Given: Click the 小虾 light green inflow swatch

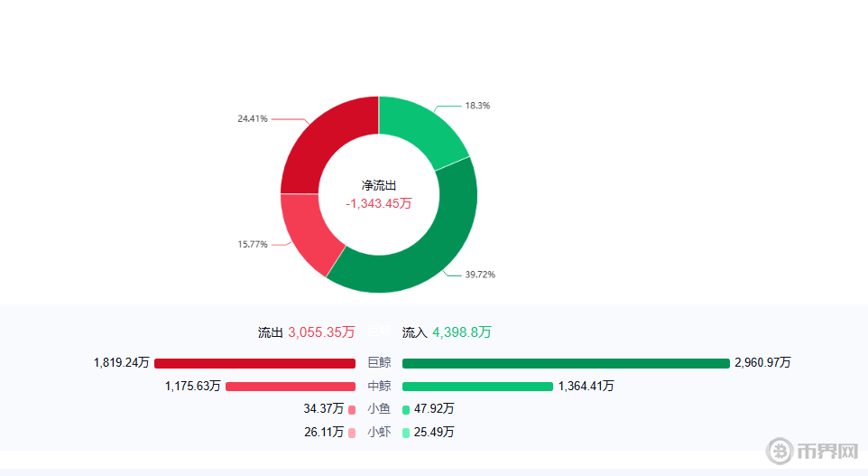Looking at the screenshot, I should (x=406, y=433).
